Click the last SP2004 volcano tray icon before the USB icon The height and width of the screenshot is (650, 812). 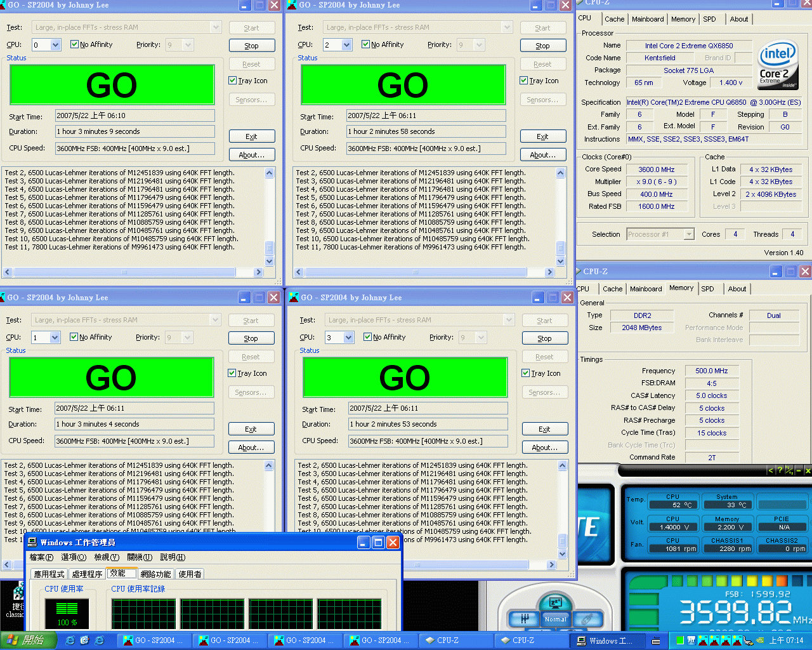tap(737, 640)
